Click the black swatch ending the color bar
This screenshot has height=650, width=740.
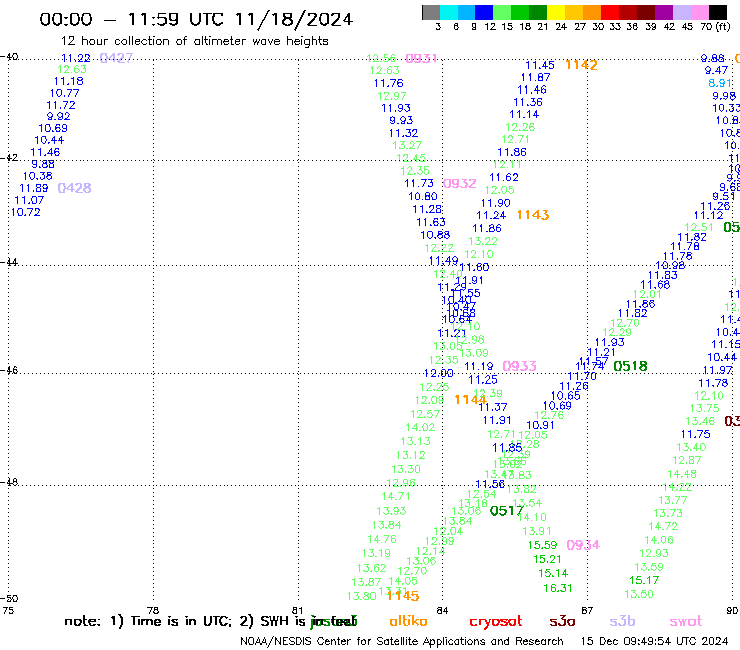[717, 12]
